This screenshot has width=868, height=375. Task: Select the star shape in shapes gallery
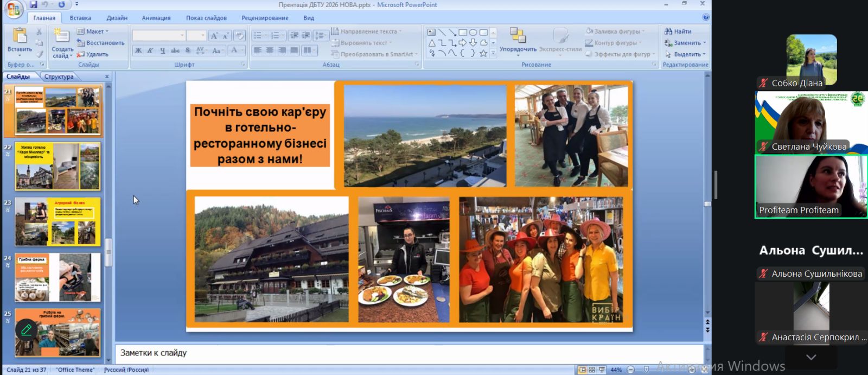tap(483, 53)
